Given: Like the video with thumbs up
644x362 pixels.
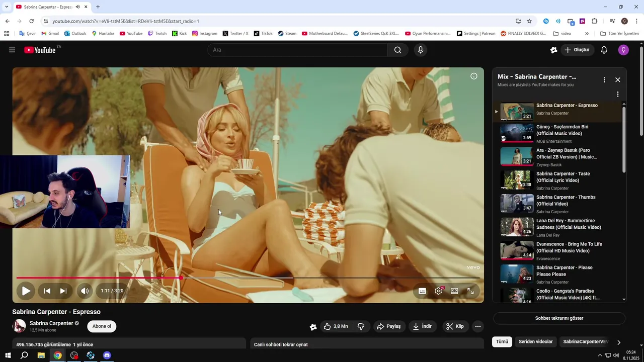Looking at the screenshot, I should coord(336,326).
